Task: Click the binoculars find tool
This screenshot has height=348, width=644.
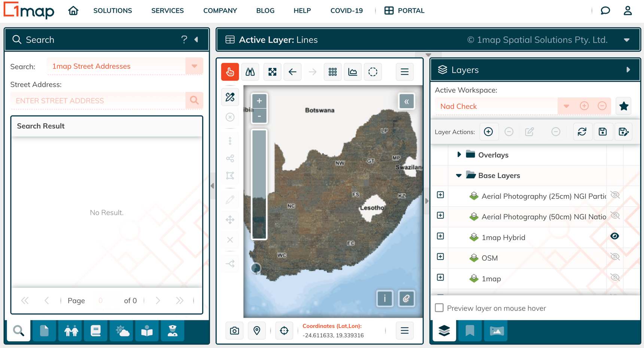Action: pyautogui.click(x=250, y=72)
